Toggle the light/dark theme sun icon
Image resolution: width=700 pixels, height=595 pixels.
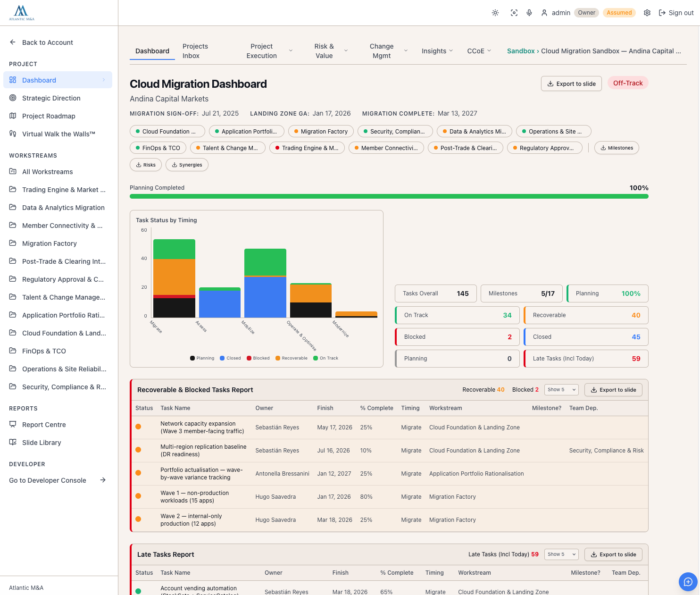coord(495,13)
